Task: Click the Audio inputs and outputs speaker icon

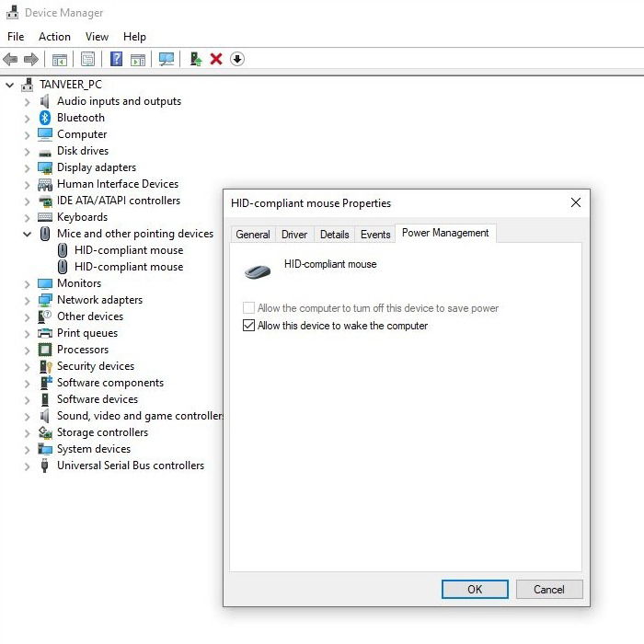Action: point(45,101)
